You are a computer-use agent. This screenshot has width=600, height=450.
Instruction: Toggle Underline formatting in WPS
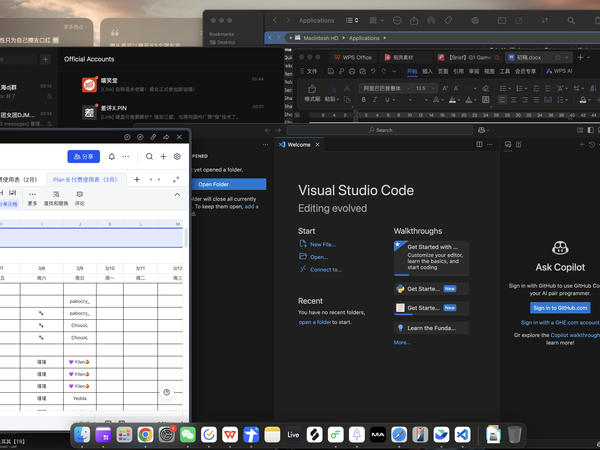point(387,100)
